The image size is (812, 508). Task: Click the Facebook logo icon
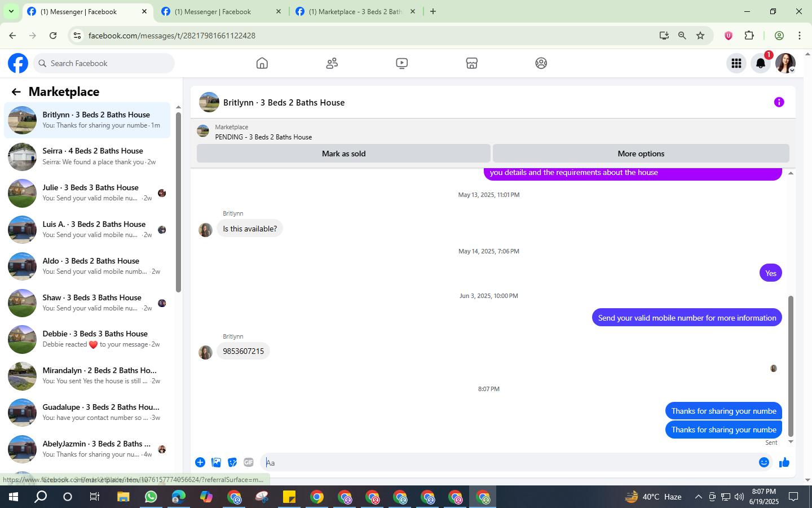click(18, 63)
